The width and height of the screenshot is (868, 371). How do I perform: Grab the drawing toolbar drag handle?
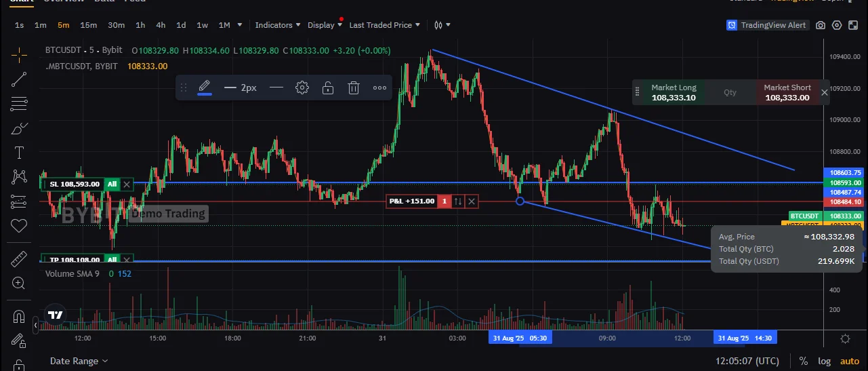183,87
